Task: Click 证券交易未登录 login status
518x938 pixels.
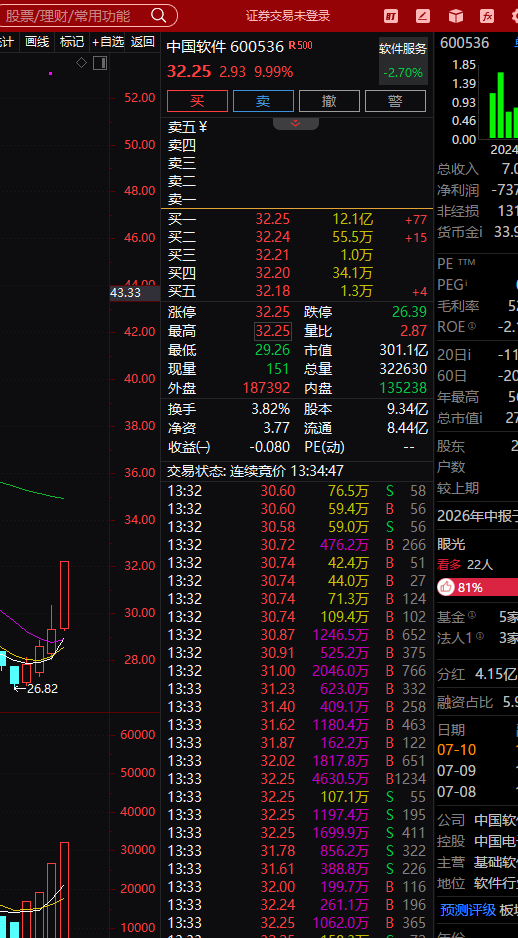Action: [x=288, y=16]
